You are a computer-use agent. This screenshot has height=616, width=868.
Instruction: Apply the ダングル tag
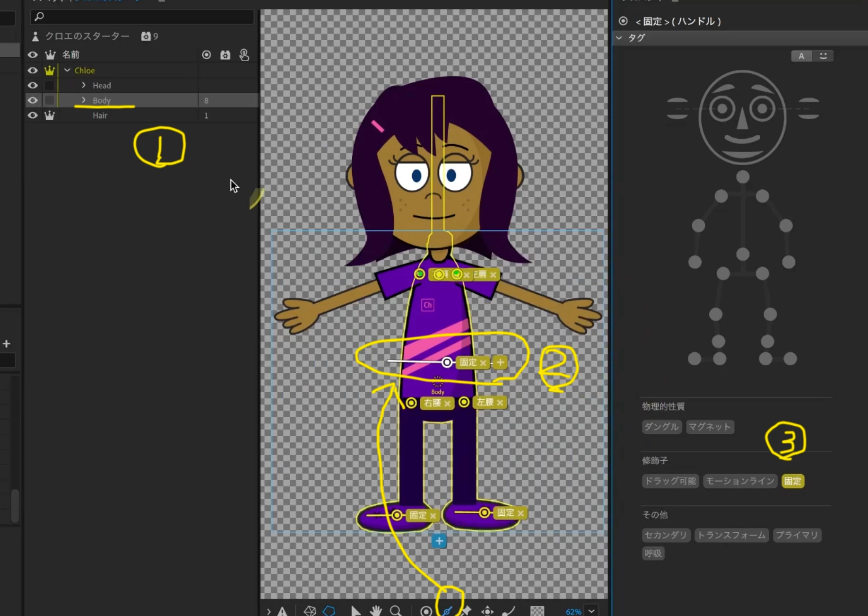pos(661,427)
